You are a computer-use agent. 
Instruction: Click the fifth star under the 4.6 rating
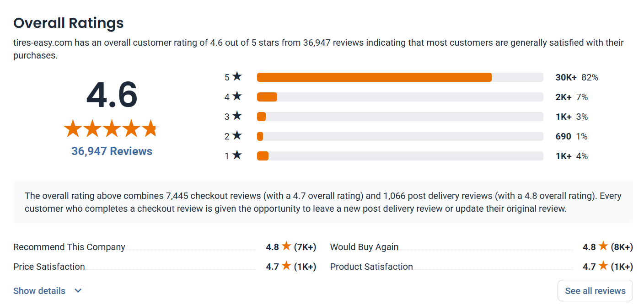pyautogui.click(x=150, y=128)
